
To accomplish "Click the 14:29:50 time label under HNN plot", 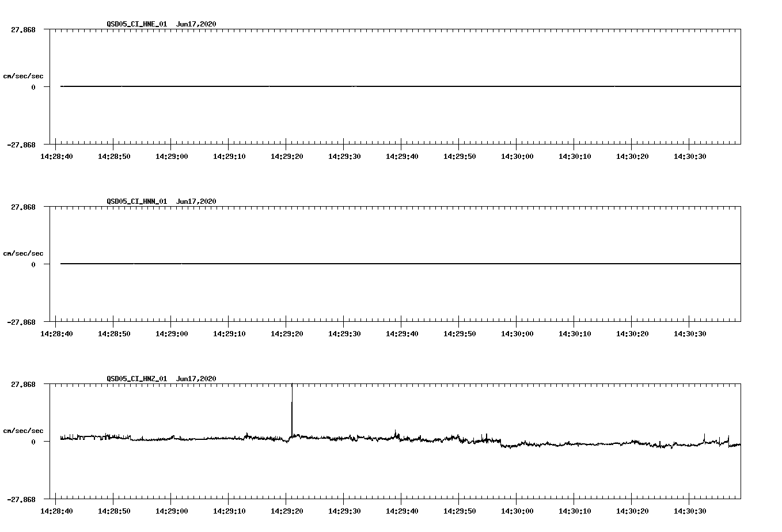I will [x=460, y=334].
